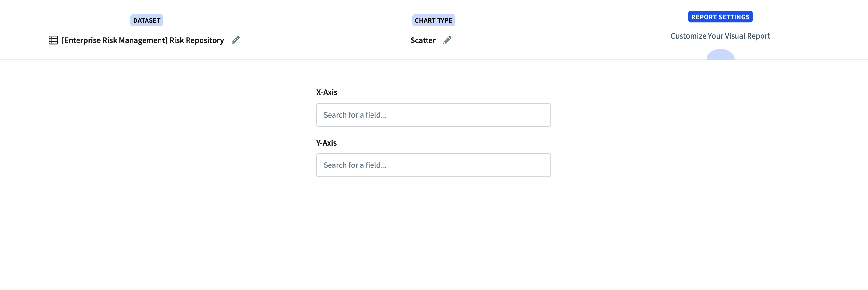
Task: Select the DATASET step badge
Action: click(x=147, y=20)
